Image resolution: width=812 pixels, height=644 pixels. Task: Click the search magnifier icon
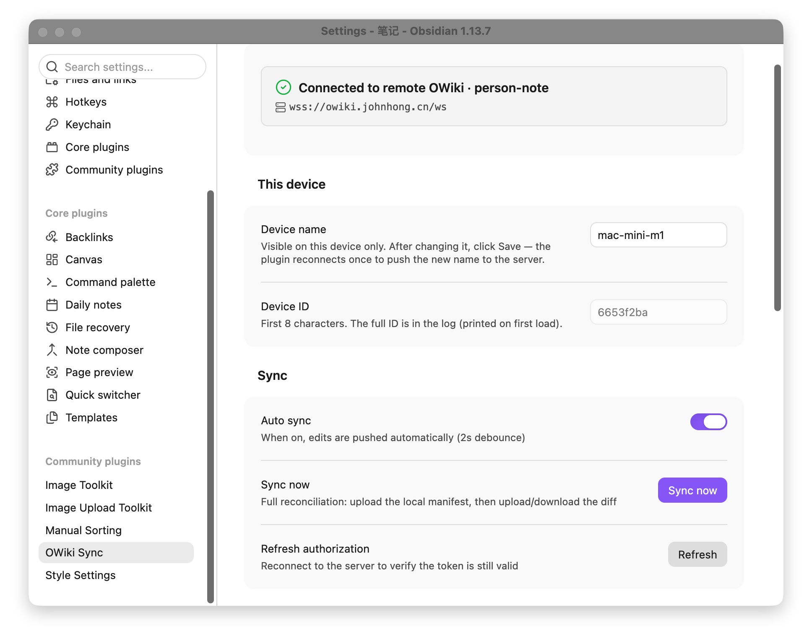[52, 67]
